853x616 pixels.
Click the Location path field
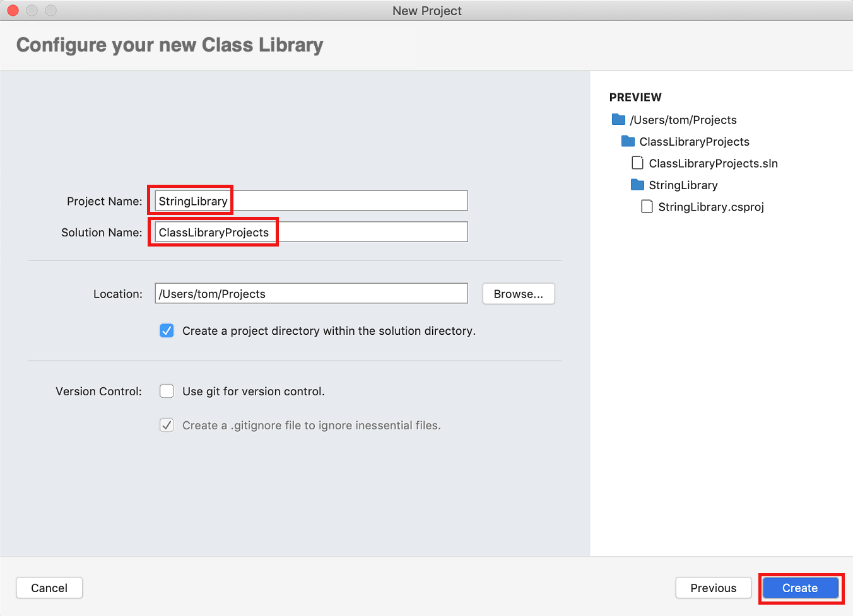(x=309, y=293)
